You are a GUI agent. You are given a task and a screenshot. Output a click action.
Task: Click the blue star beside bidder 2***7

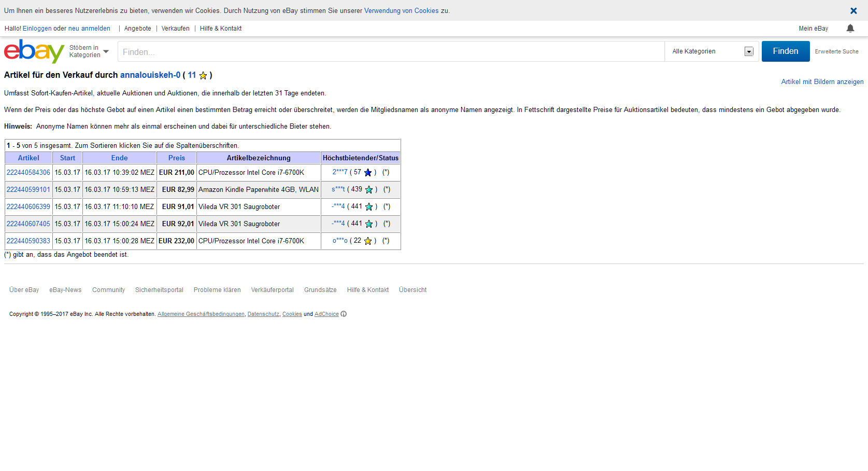[x=368, y=173]
